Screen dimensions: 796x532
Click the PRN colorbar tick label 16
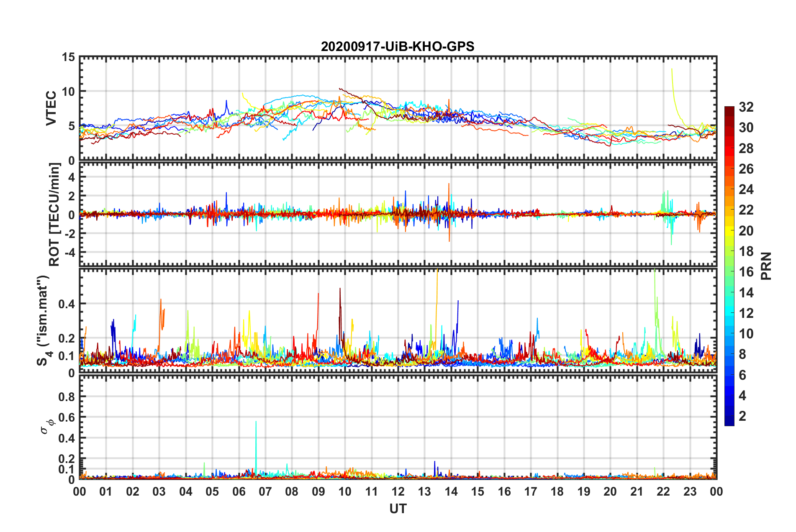(746, 272)
